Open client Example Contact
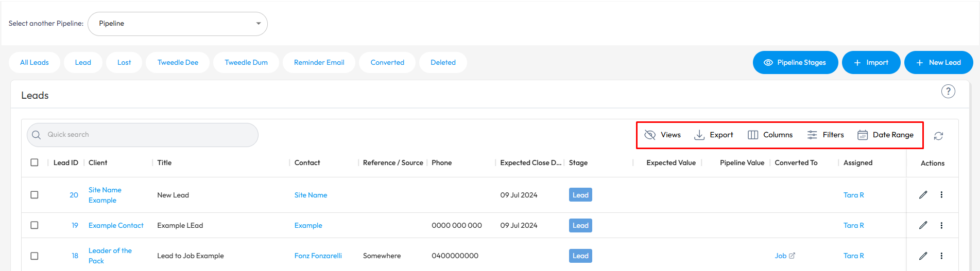The height and width of the screenshot is (271, 980). pyautogui.click(x=116, y=225)
